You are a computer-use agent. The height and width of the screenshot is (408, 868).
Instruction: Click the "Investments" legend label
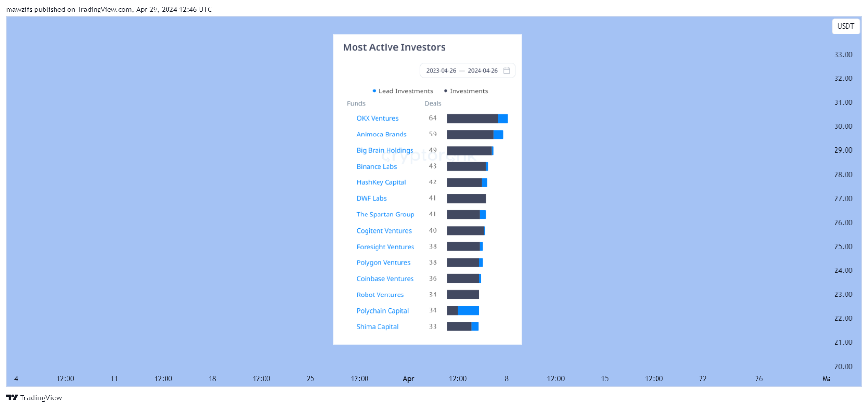(469, 91)
